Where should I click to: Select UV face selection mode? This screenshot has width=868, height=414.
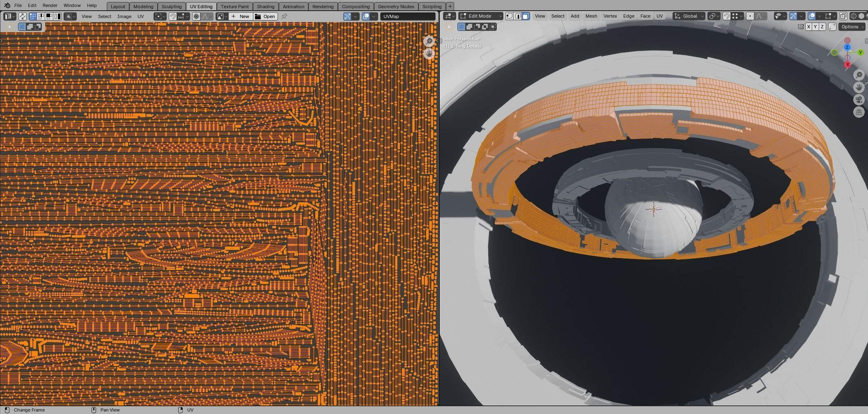tap(49, 16)
